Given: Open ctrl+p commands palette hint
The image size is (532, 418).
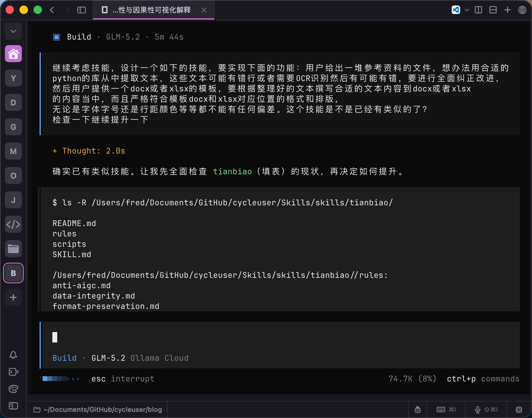Looking at the screenshot, I should [483, 379].
